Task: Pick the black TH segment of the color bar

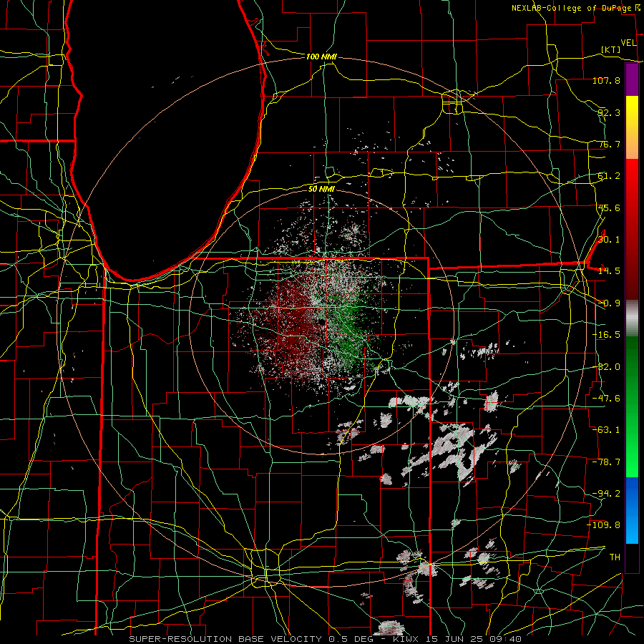Action: point(632,557)
